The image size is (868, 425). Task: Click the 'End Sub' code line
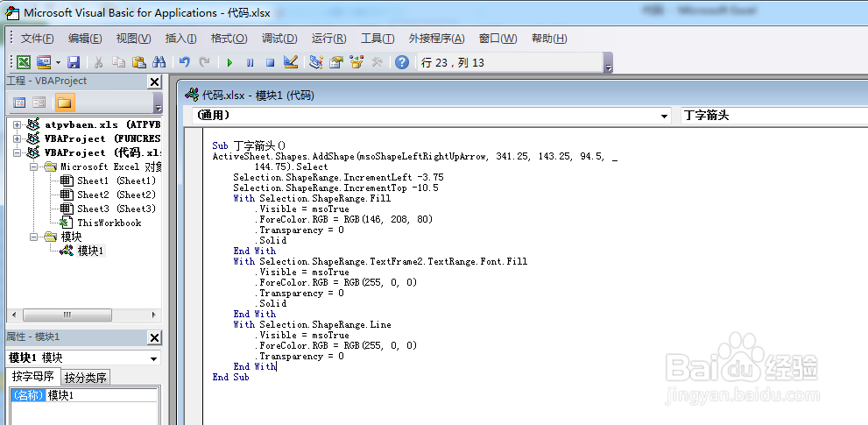pos(231,377)
